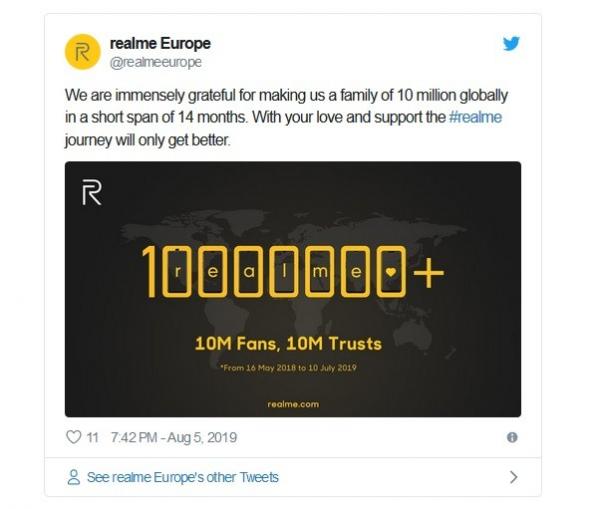The height and width of the screenshot is (509, 600).
Task: Like the tweet with the heart icon
Action: (73, 437)
